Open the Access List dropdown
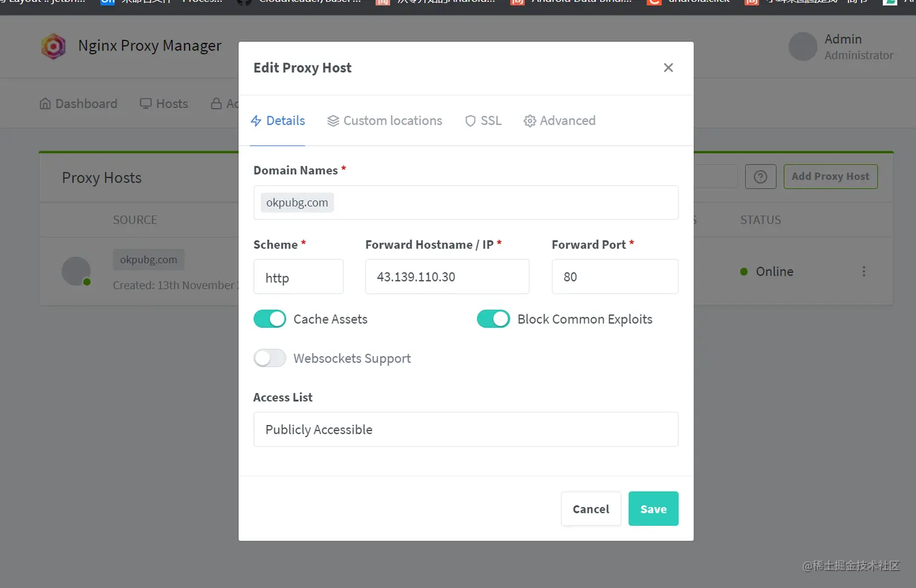 (466, 429)
